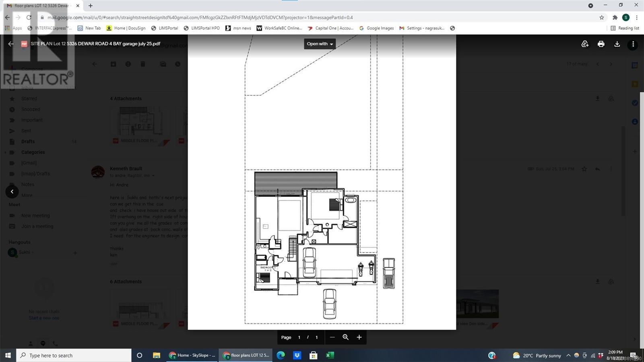Open File Explorer from taskbar

click(157, 355)
